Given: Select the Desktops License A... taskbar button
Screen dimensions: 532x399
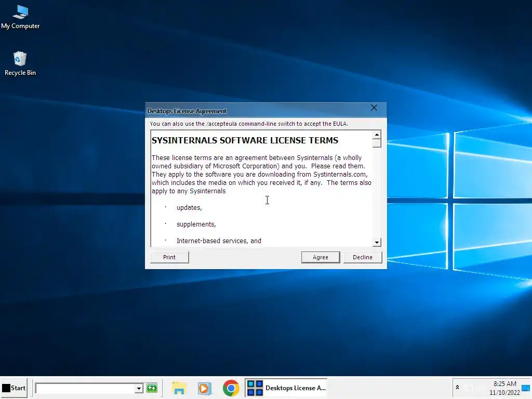Looking at the screenshot, I should pyautogui.click(x=286, y=388).
